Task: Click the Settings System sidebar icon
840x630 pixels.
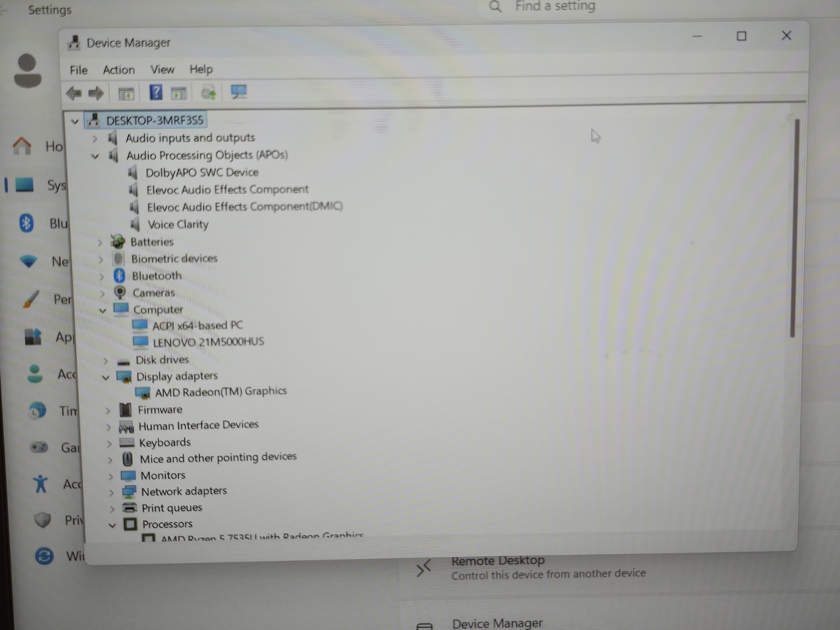Action: pyautogui.click(x=24, y=185)
